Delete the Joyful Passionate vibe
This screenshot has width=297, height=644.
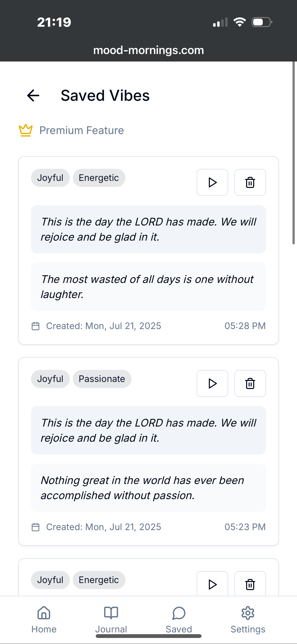coord(250,383)
